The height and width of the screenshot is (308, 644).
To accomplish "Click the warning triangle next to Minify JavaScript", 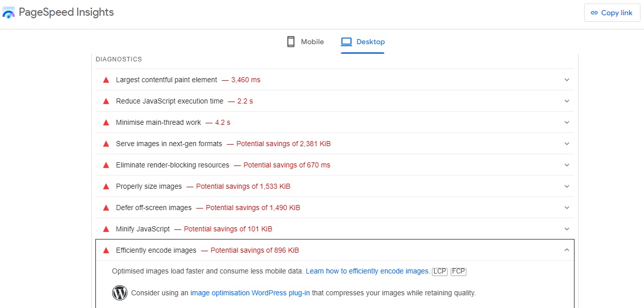I will pyautogui.click(x=106, y=229).
